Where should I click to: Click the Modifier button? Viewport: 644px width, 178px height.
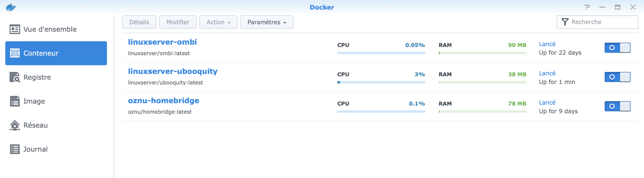178,22
